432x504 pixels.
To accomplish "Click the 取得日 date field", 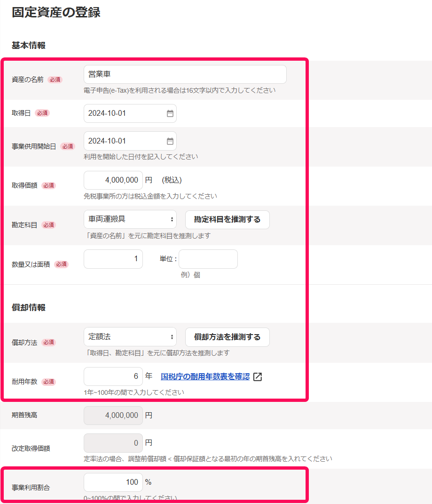I will click(x=130, y=113).
